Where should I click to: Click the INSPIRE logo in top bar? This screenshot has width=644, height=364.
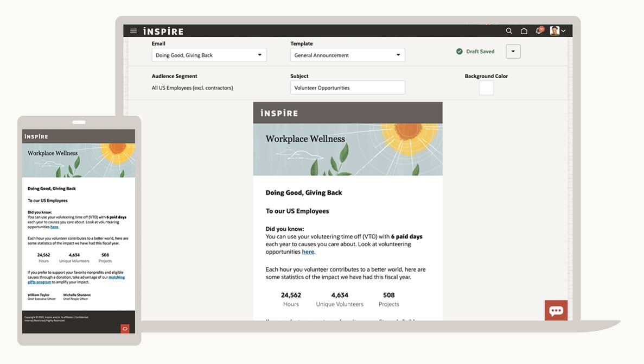[163, 31]
